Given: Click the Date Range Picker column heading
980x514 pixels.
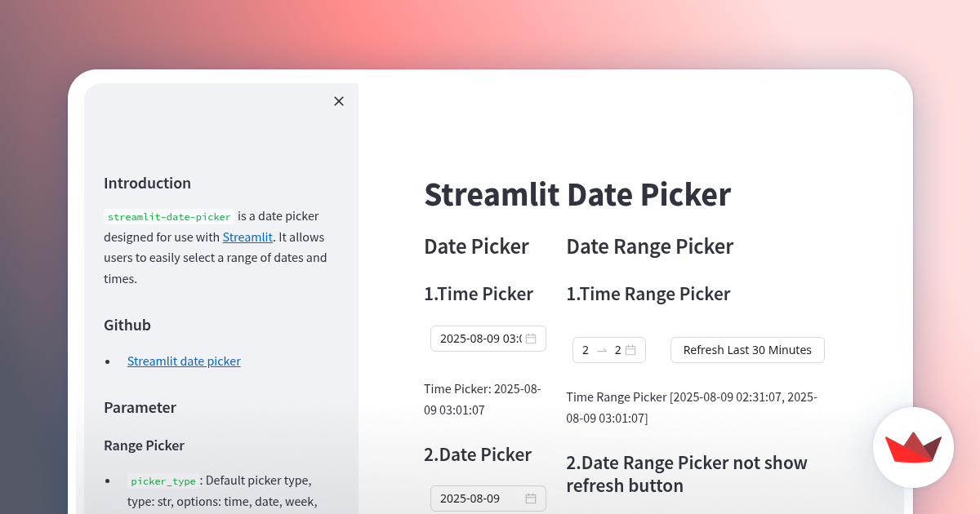Looking at the screenshot, I should (650, 246).
